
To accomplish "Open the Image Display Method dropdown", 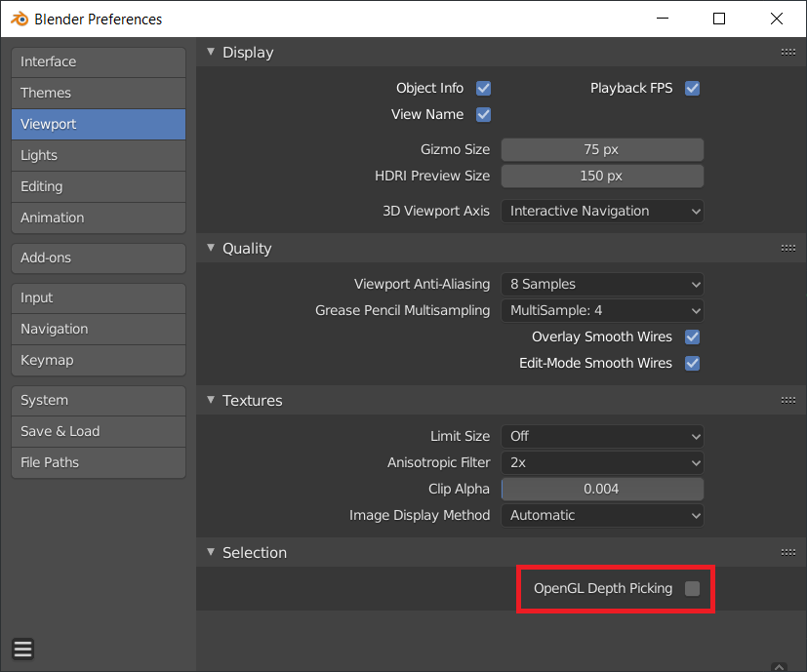I will point(602,515).
